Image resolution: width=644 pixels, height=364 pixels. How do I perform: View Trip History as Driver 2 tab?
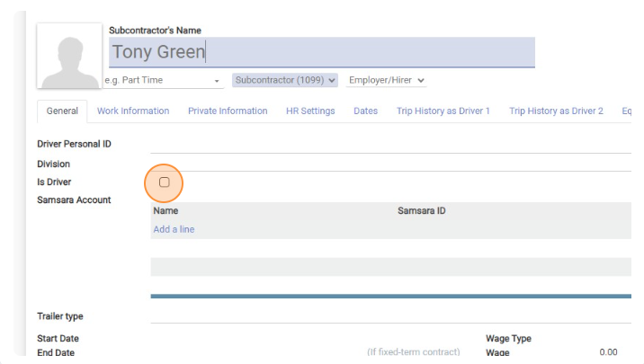coord(556,111)
